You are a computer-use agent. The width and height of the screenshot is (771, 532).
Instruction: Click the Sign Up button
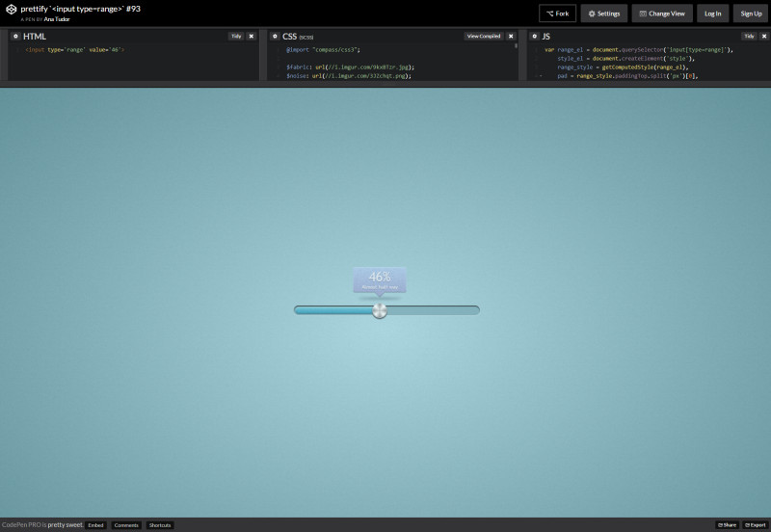tap(751, 13)
